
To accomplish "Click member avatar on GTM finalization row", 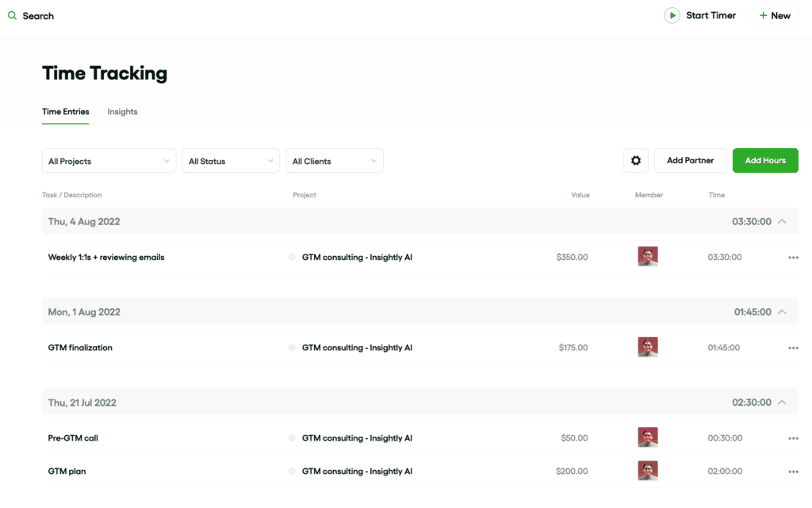I will [x=648, y=347].
